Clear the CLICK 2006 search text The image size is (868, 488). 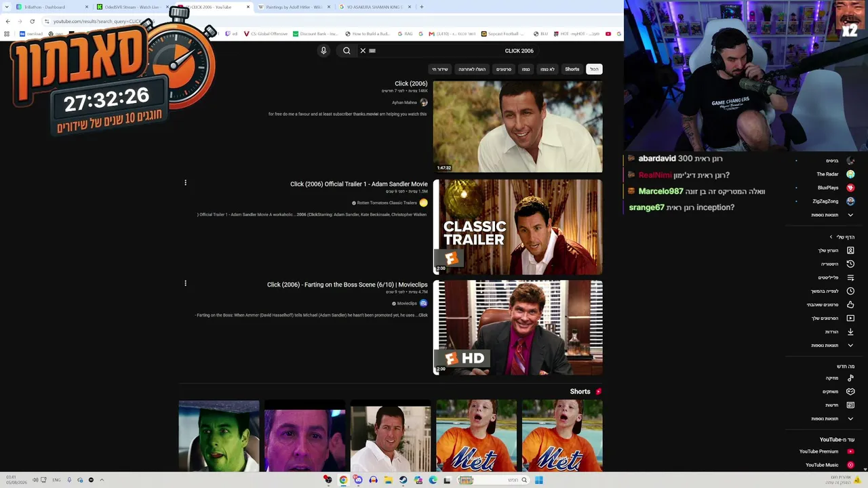pos(363,51)
